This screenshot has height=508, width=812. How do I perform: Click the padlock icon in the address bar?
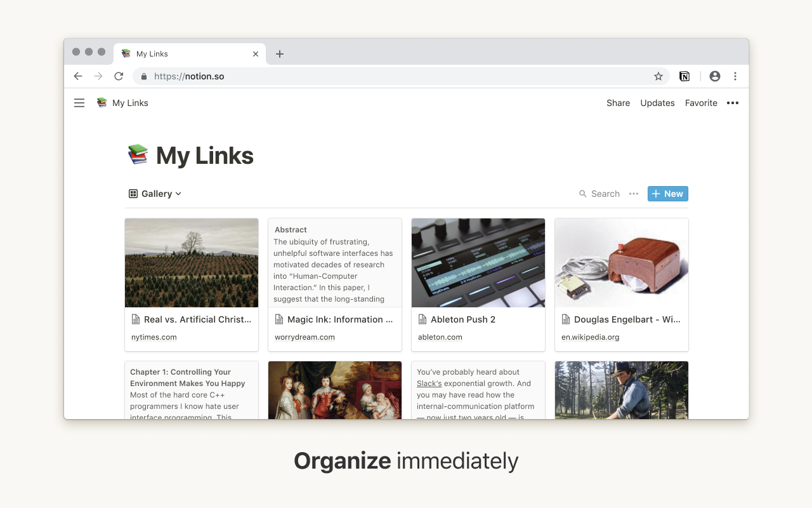[x=144, y=76]
